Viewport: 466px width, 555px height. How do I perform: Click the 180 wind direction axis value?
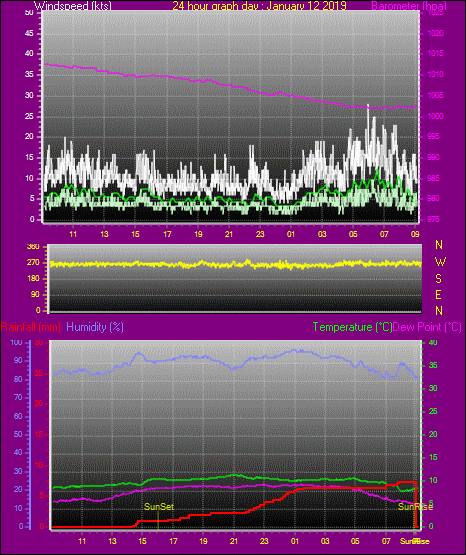(x=33, y=279)
